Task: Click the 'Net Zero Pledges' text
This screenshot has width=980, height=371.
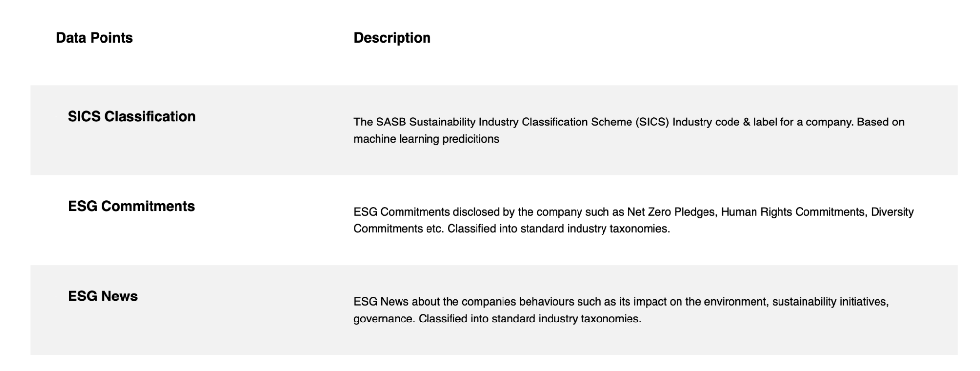Action: coord(672,212)
